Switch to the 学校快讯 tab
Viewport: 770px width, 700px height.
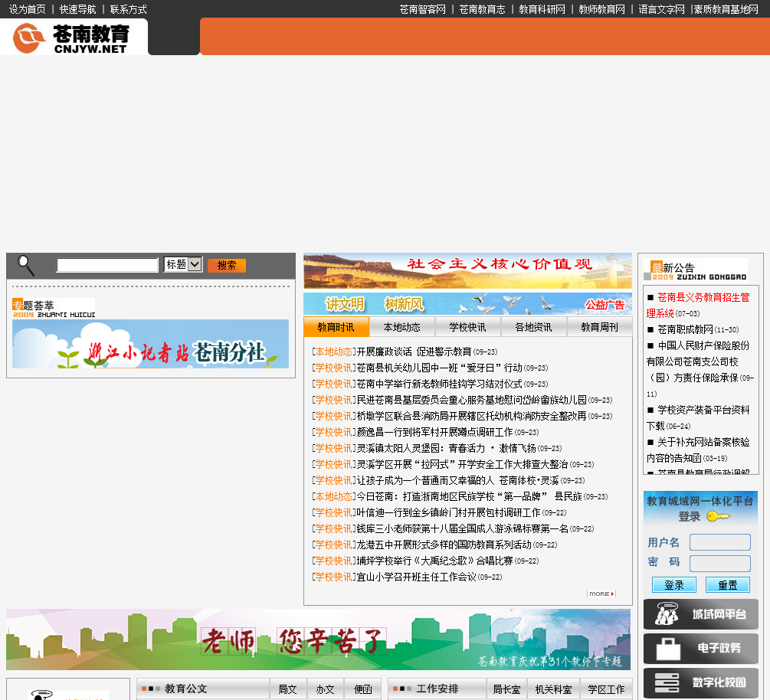pos(467,327)
